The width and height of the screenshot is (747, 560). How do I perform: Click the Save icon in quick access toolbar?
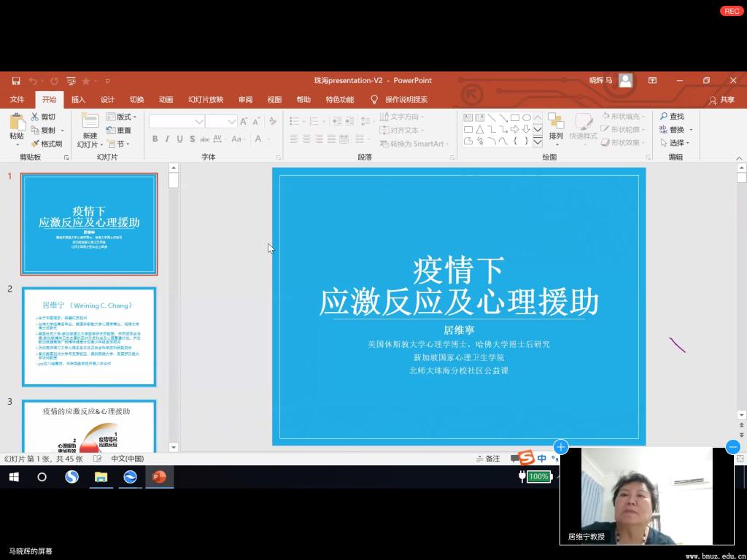pos(16,81)
